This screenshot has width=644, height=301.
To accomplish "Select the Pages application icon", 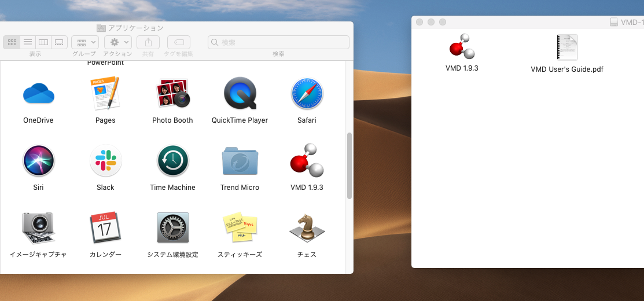I will [x=105, y=93].
